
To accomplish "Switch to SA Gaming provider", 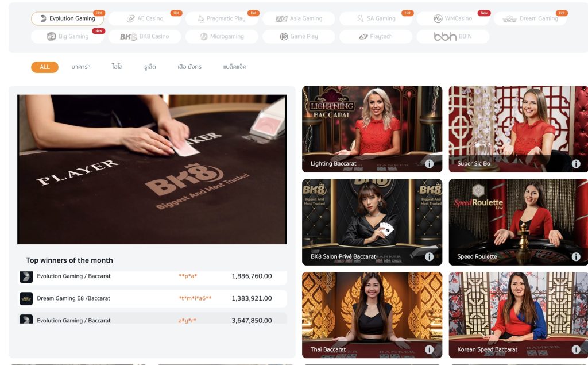I will point(376,18).
